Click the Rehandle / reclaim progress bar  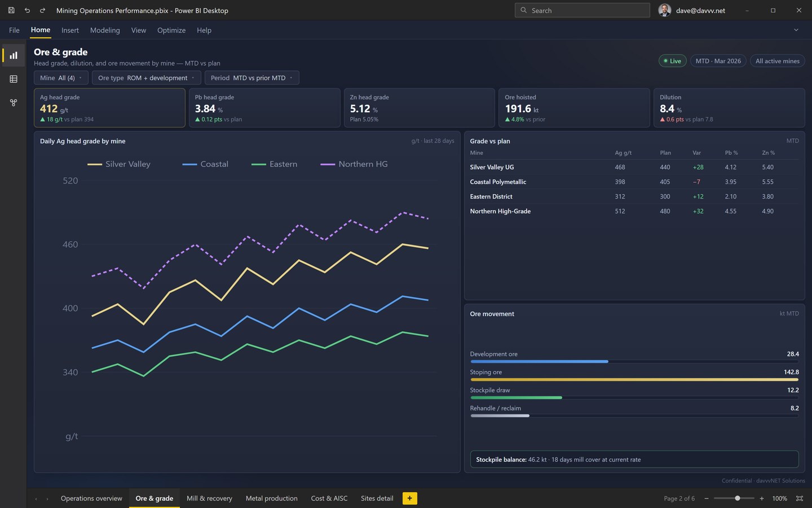click(634, 415)
